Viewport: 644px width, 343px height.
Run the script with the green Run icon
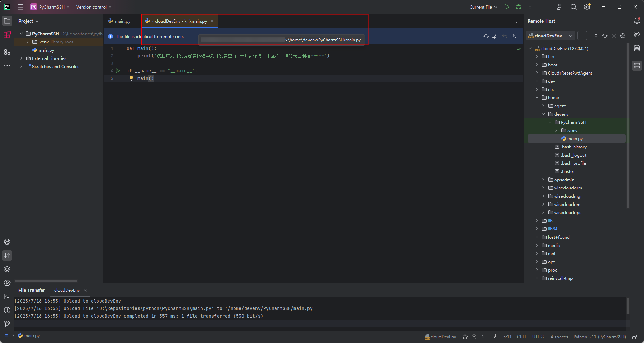tap(507, 7)
